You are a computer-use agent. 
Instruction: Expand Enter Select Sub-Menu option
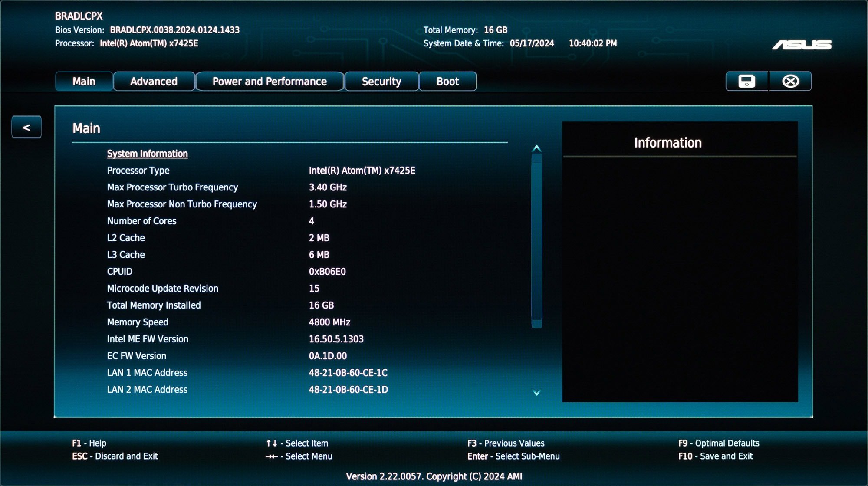tap(513, 456)
